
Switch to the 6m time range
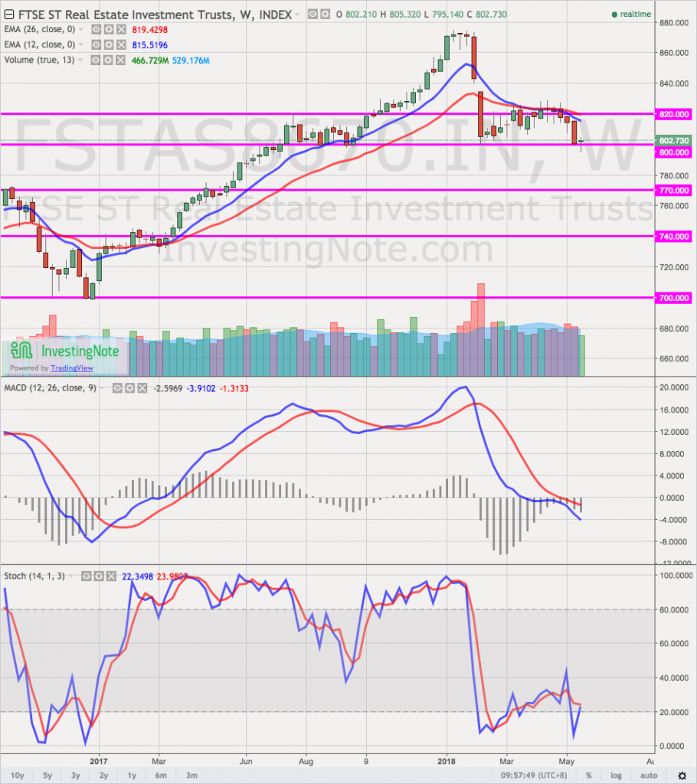[x=162, y=775]
